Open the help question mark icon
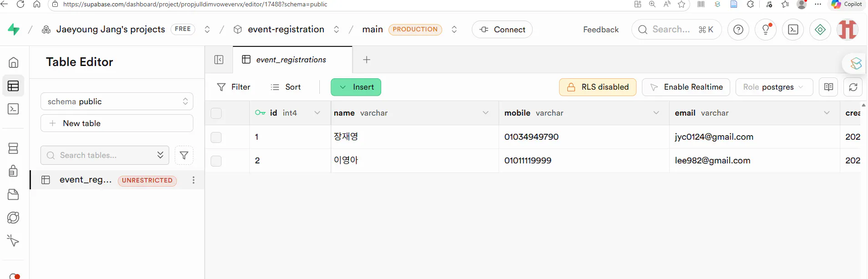 738,30
